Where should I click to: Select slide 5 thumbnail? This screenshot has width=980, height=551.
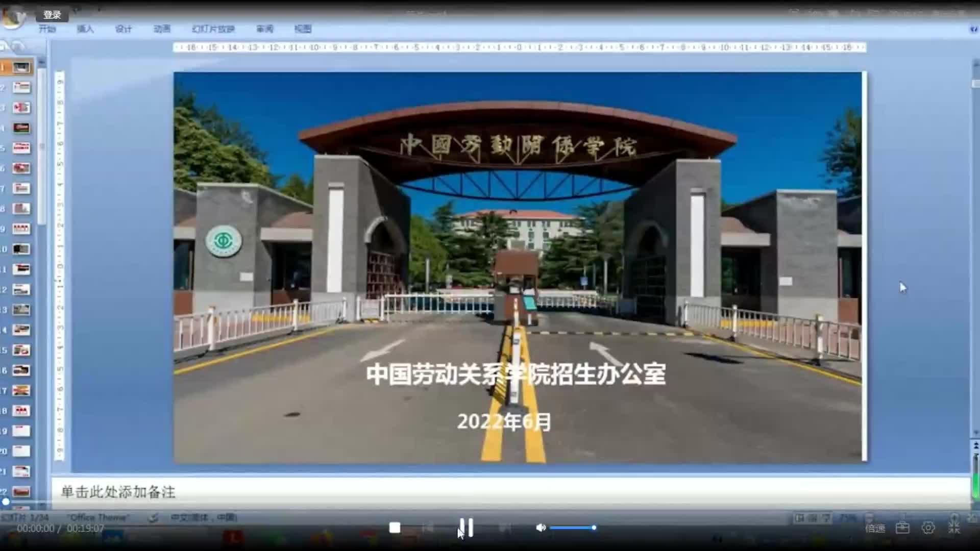coord(21,148)
